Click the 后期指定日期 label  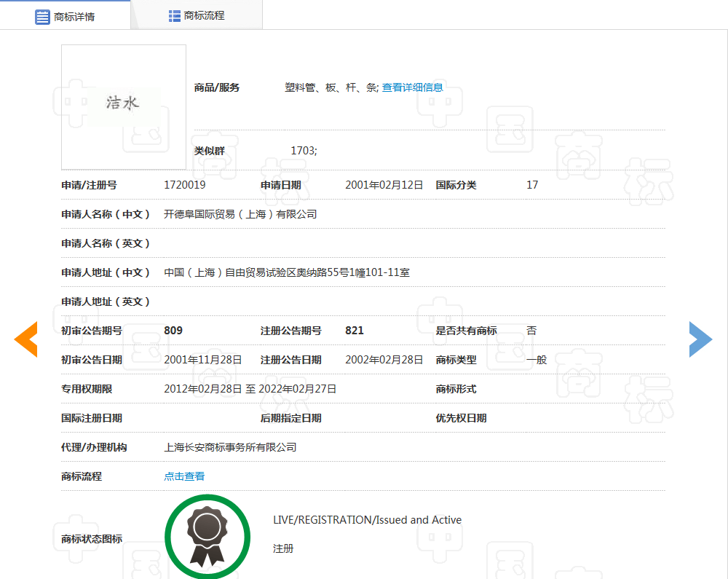[291, 418]
